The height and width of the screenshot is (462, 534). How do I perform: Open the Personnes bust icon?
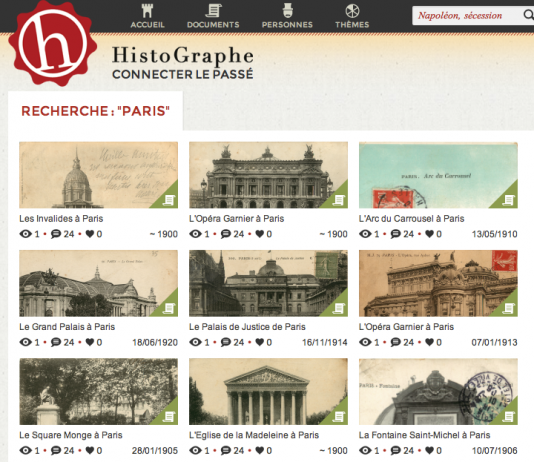(287, 11)
